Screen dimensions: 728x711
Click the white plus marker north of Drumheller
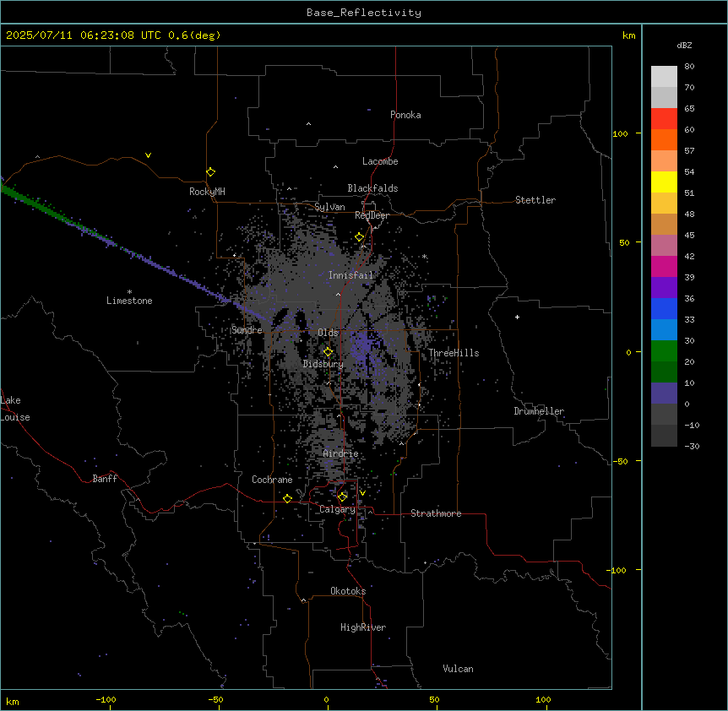click(x=517, y=317)
